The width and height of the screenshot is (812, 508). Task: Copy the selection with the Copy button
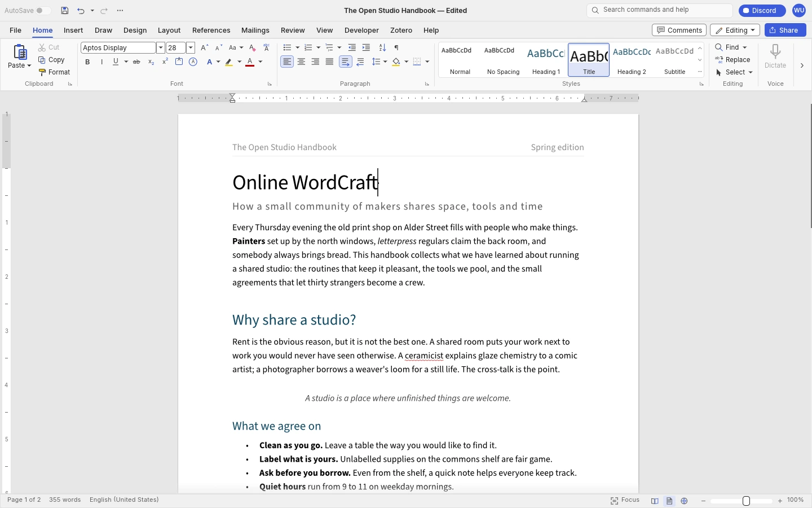pos(51,60)
